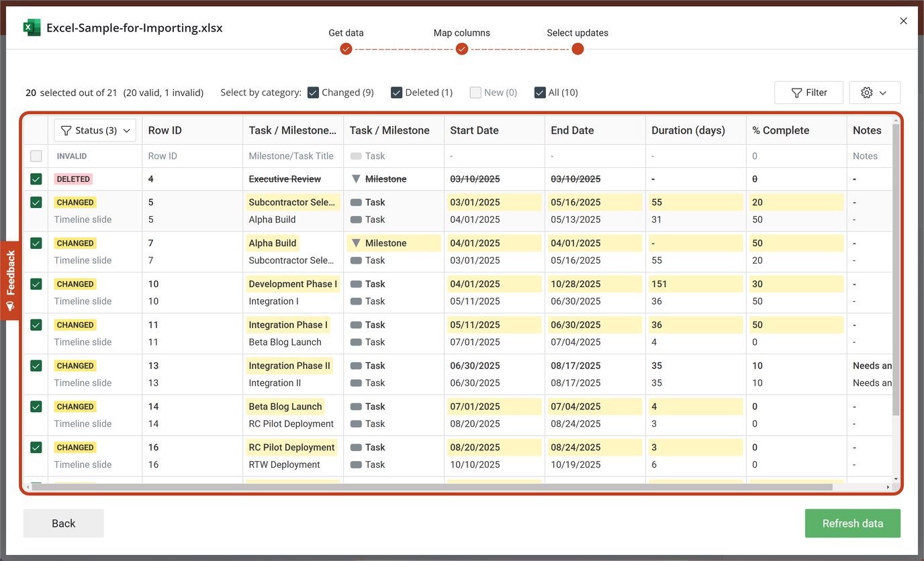Click the Map columns checkmark indicator

point(461,48)
